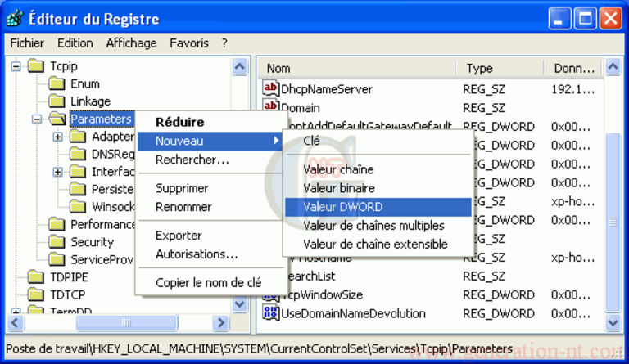Click the Winsock folder icon
The width and height of the screenshot is (629, 364).
coord(78,207)
